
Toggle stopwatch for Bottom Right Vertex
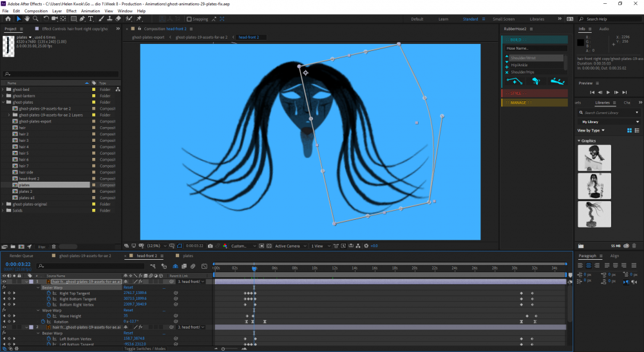tap(48, 305)
